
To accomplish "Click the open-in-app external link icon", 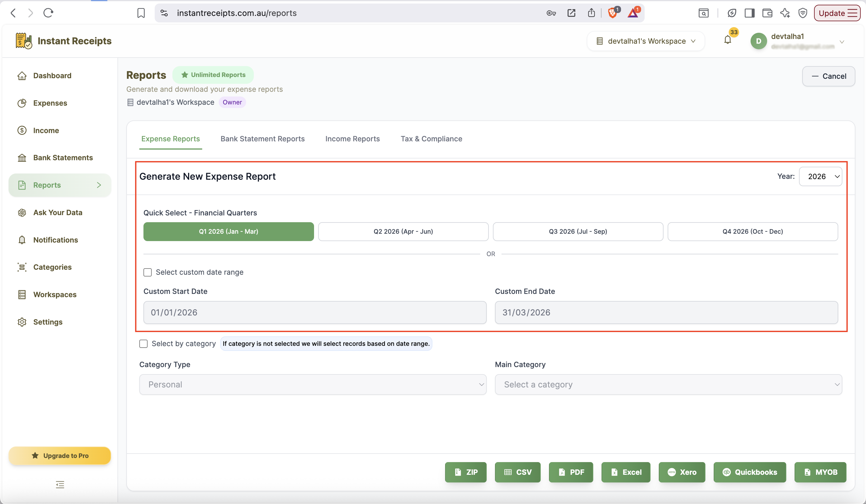I will [571, 13].
